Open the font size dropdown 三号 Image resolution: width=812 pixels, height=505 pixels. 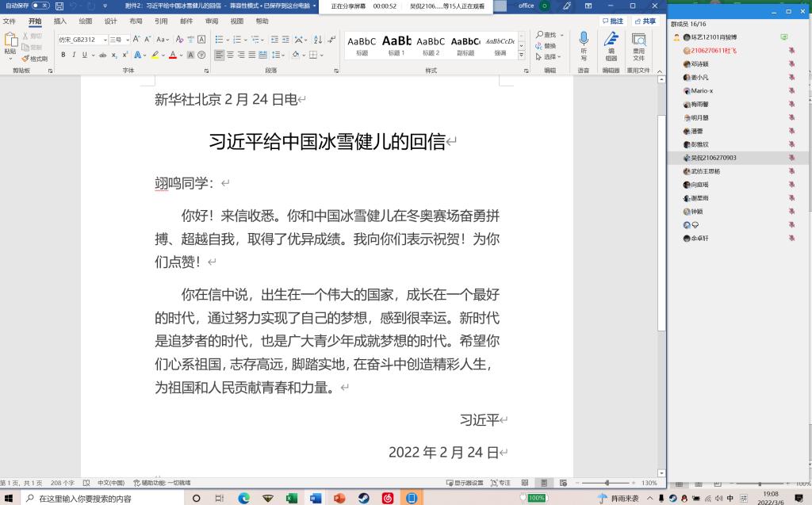(118, 40)
